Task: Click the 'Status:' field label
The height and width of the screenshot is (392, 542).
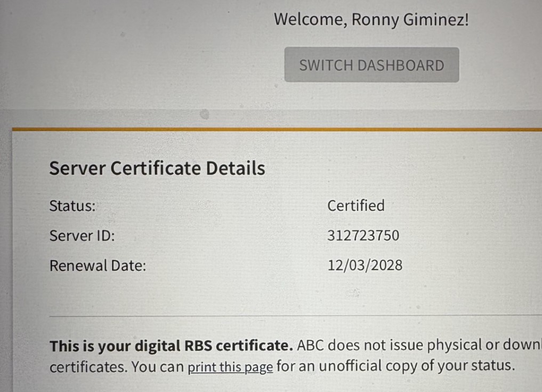Action: tap(72, 206)
